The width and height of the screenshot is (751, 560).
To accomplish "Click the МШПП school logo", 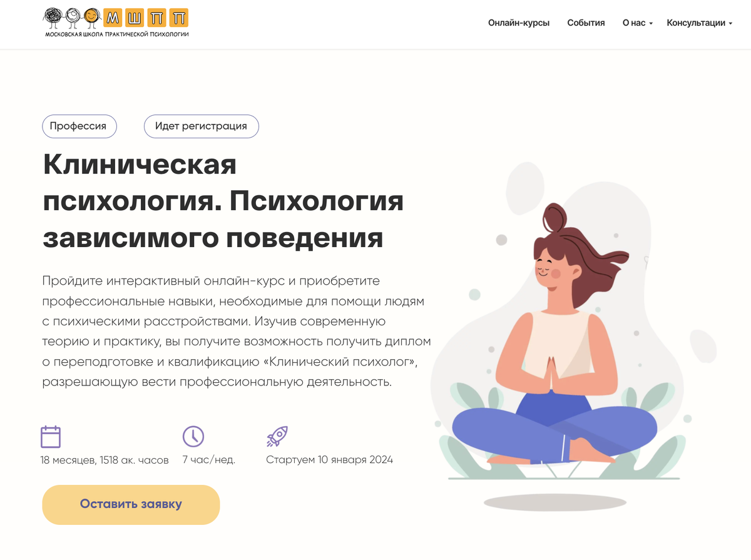I will click(116, 23).
